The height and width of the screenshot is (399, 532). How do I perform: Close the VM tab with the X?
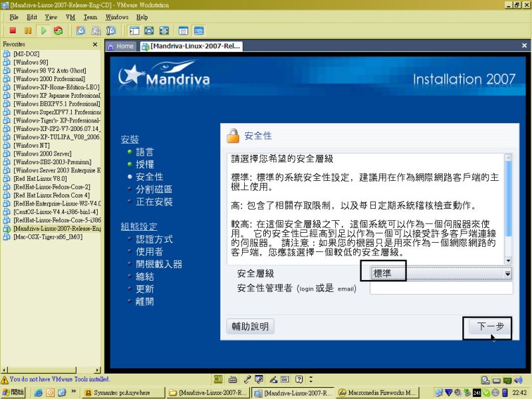point(524,45)
